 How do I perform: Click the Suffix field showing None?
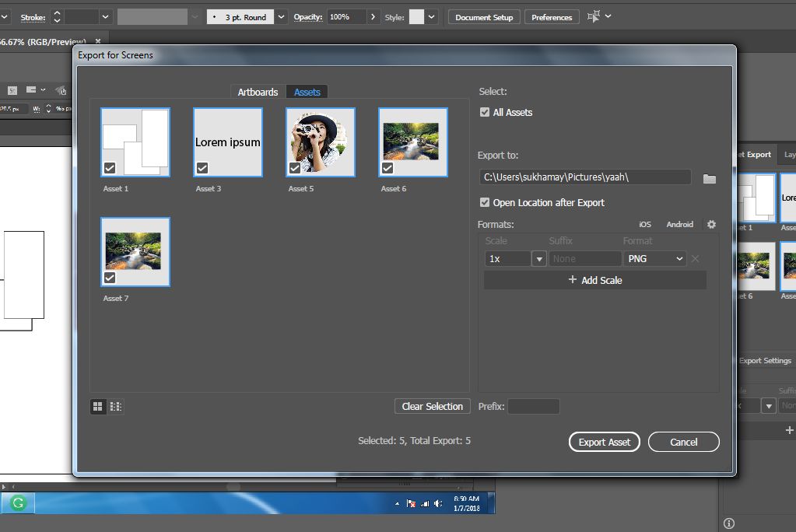click(x=585, y=259)
